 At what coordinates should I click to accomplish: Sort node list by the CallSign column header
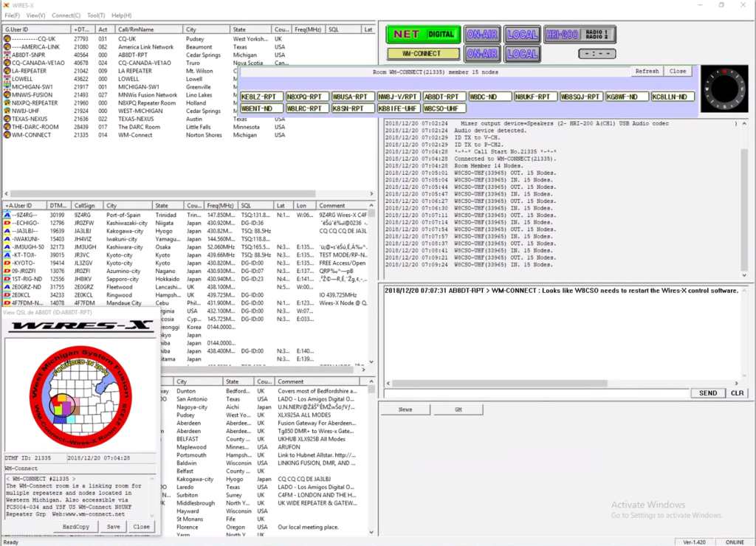(x=88, y=205)
